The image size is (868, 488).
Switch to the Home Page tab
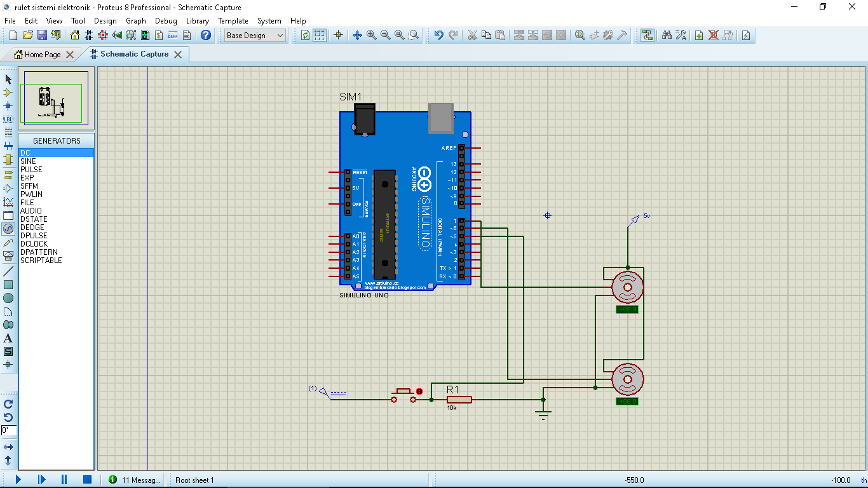tap(43, 55)
